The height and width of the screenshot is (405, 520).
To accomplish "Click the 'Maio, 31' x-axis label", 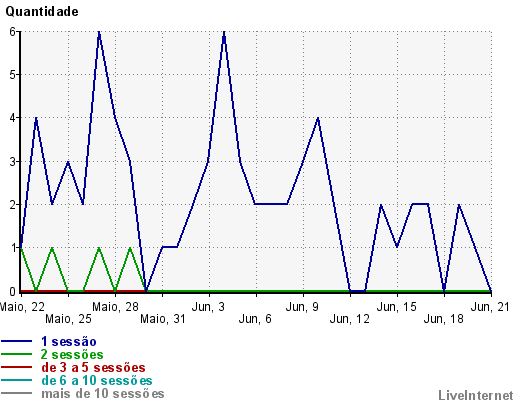I will (x=163, y=319).
